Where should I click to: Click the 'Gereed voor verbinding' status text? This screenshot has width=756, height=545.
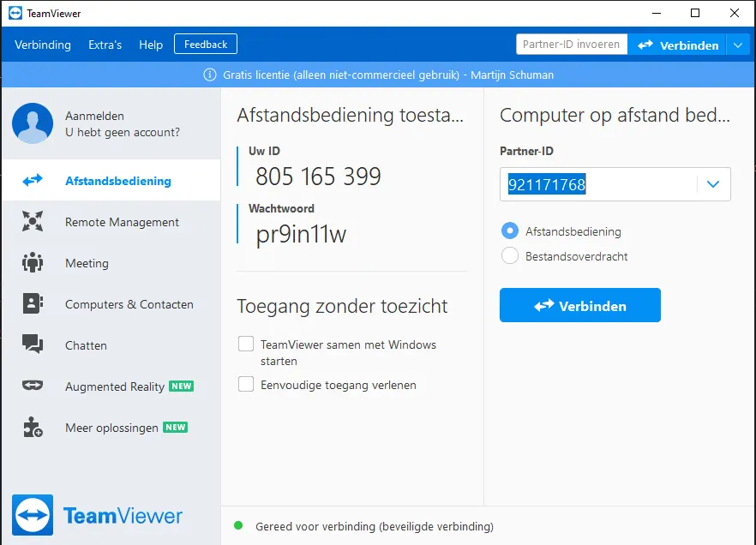point(375,526)
